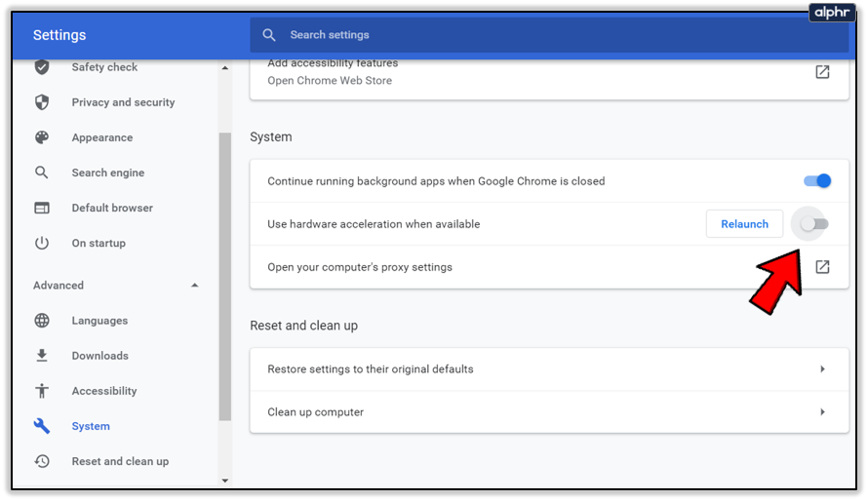Image resolution: width=868 pixels, height=501 pixels.
Task: Focus the Search settings field
Action: (546, 35)
